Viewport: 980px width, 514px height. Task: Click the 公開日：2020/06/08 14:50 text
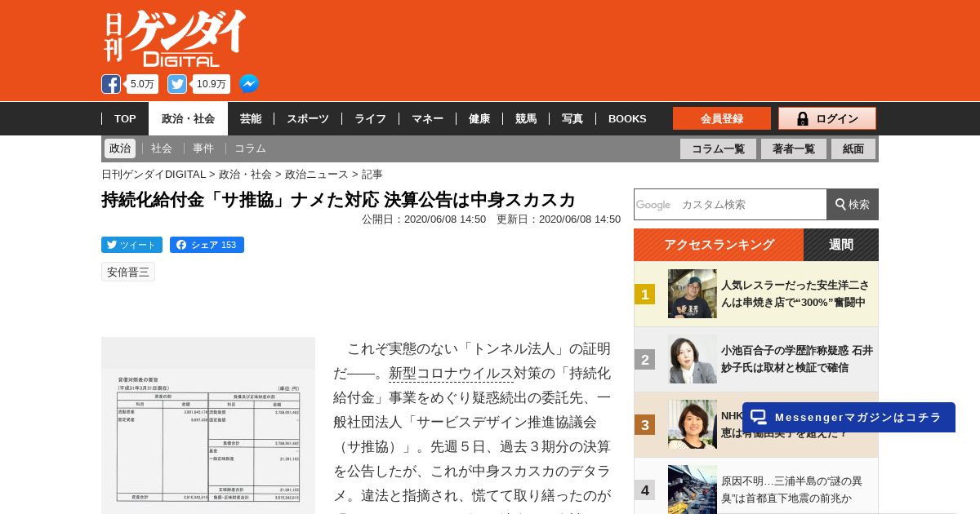(x=424, y=219)
